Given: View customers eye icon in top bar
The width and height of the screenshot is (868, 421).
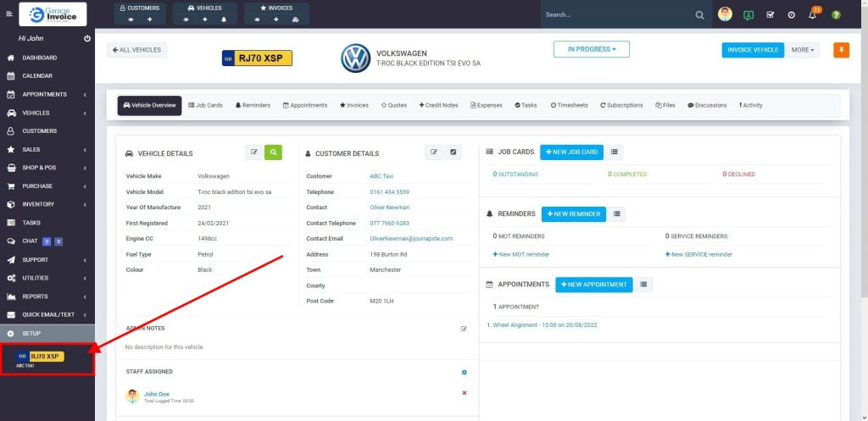Looking at the screenshot, I should coord(131,19).
